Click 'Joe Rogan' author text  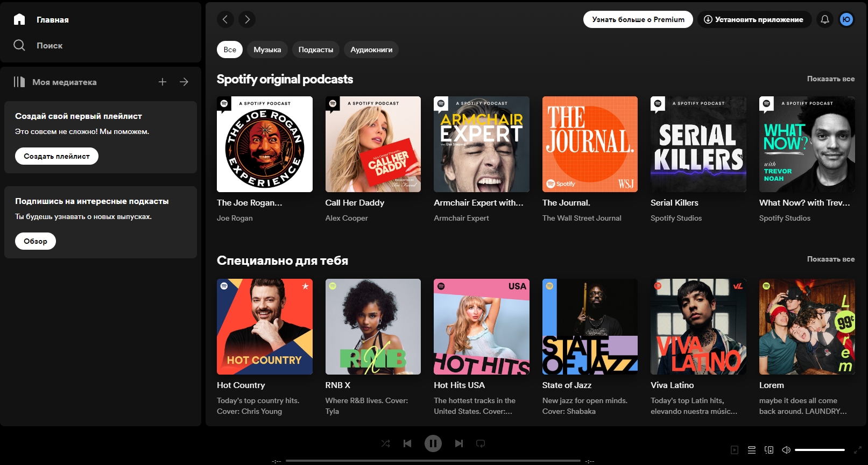click(x=235, y=218)
